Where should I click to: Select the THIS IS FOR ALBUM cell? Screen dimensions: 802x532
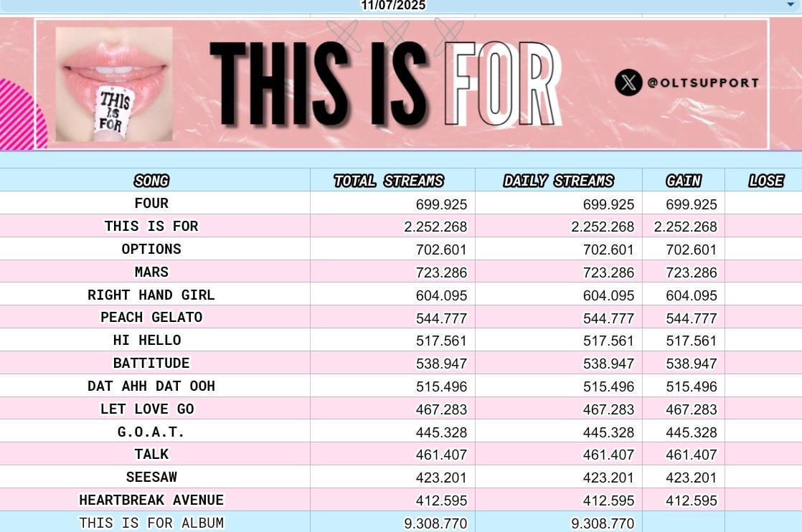click(x=151, y=523)
